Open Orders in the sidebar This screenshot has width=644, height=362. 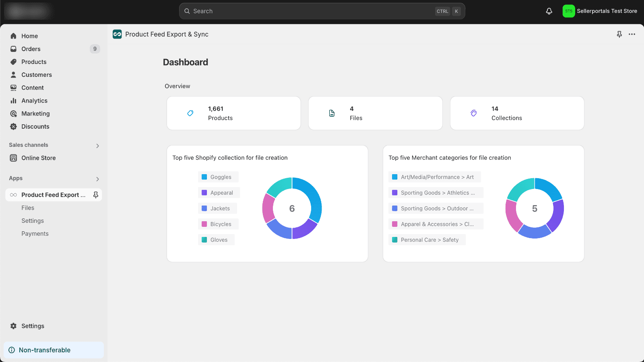pos(31,49)
